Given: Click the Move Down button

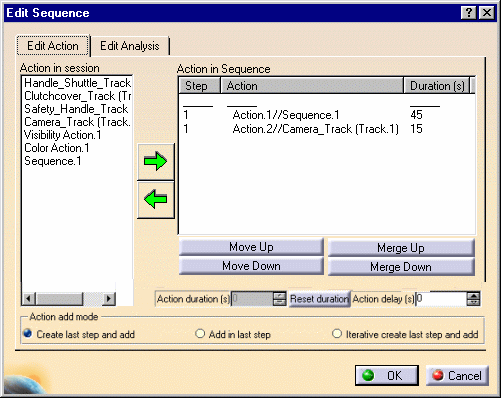Looking at the screenshot, I should pos(251,266).
